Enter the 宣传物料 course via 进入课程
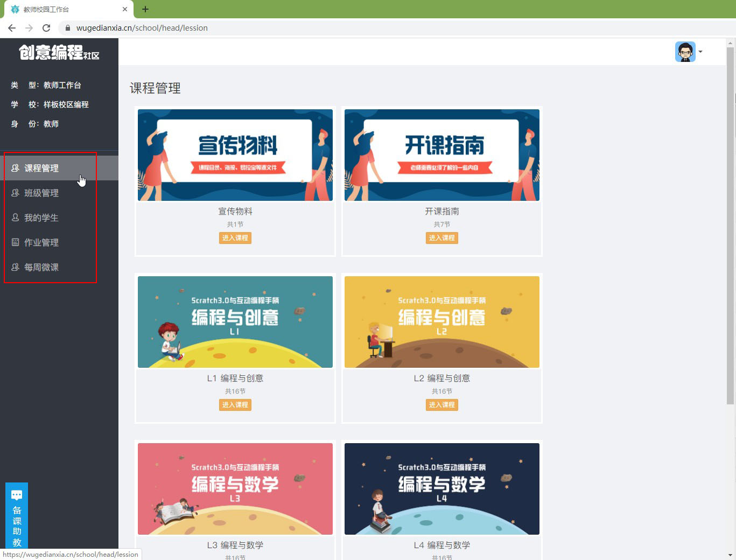 coord(235,238)
